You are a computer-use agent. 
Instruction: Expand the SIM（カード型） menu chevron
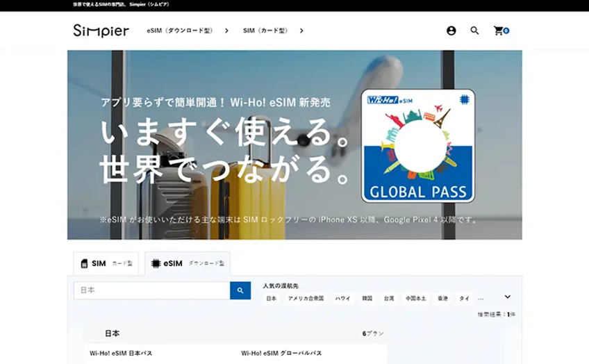(301, 31)
